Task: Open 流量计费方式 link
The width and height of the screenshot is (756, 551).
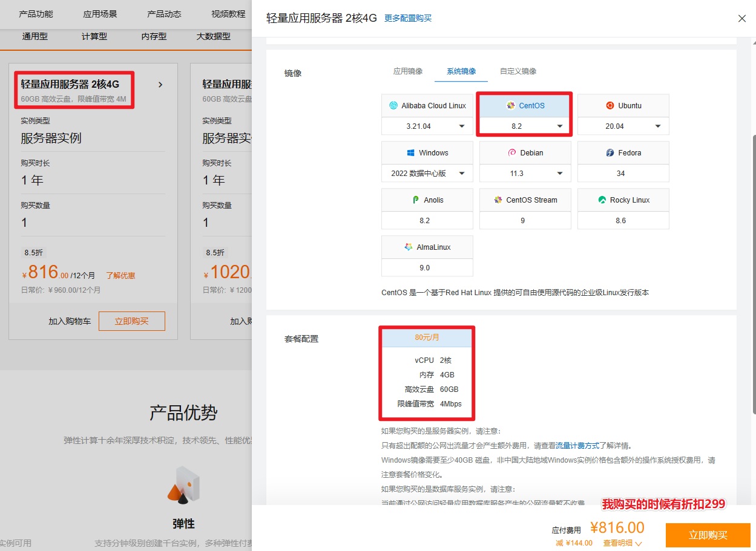Action: pos(577,446)
